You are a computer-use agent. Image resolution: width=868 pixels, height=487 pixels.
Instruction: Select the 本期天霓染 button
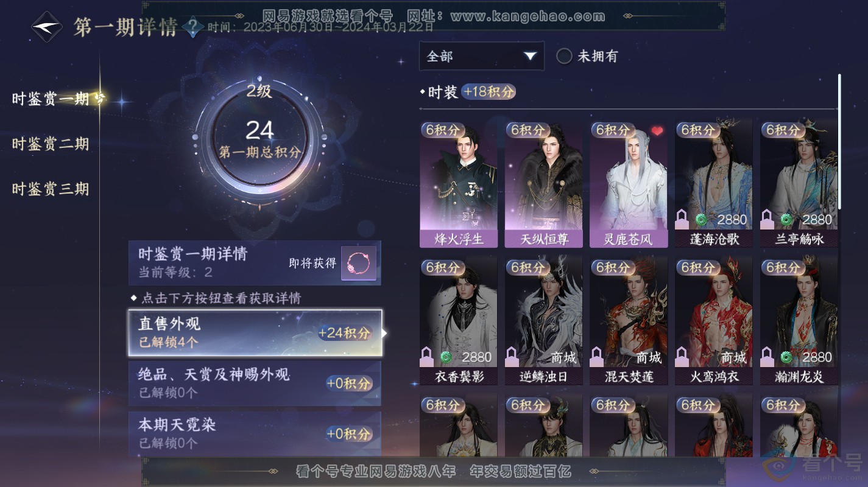coord(255,433)
